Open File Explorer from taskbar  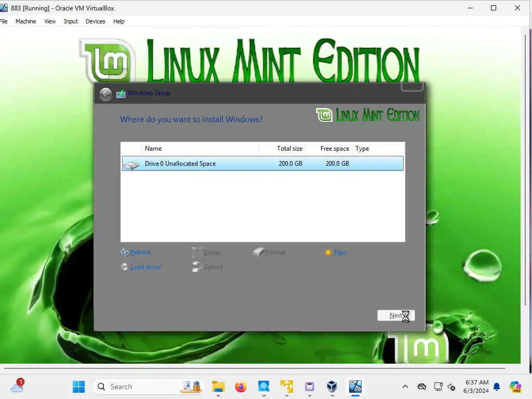pos(218,387)
